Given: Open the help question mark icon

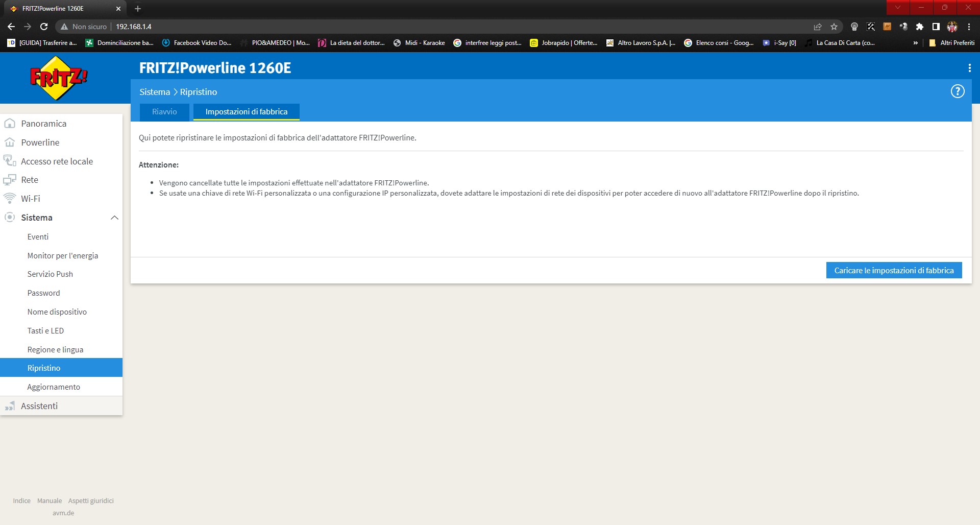Looking at the screenshot, I should coord(958,91).
